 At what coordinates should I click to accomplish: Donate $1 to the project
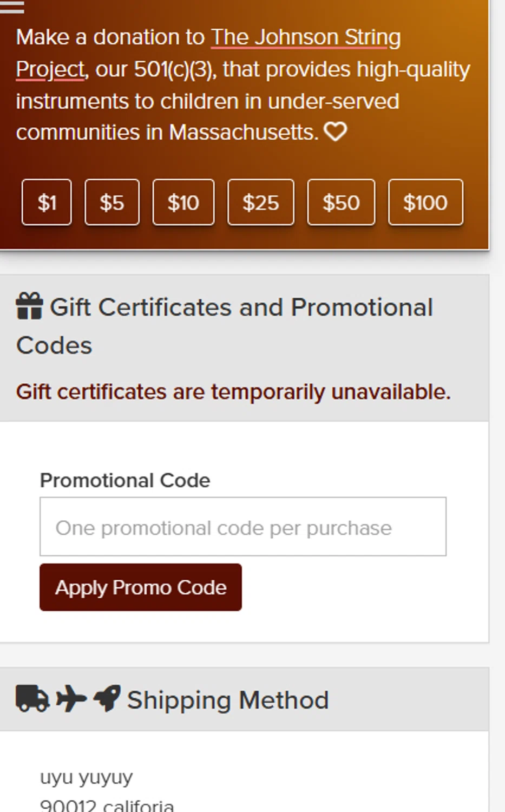47,202
